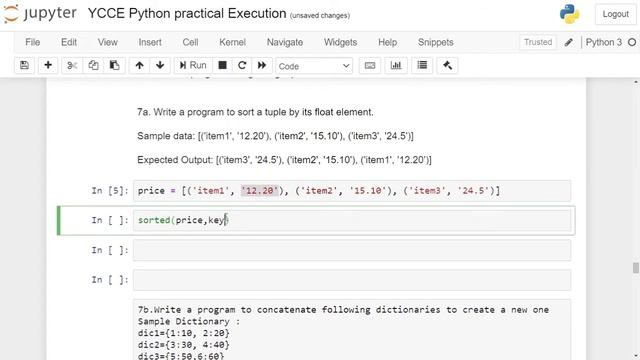Move selected cell up arrow
This screenshot has height=360, width=640.
(140, 65)
